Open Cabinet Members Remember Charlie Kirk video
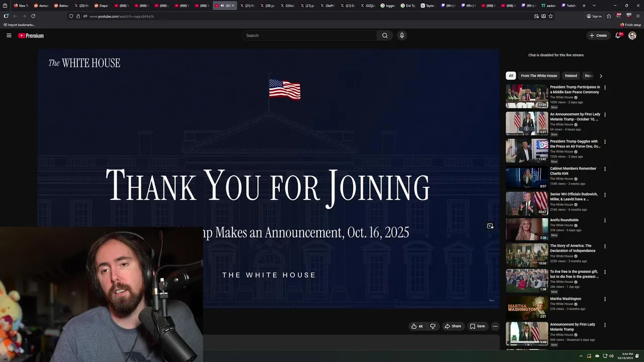This screenshot has height=362, width=644. coord(573,171)
